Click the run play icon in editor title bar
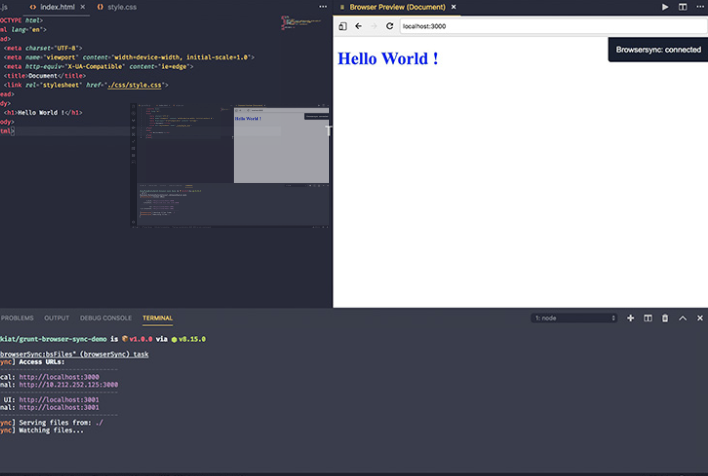The image size is (708, 476). point(666,7)
